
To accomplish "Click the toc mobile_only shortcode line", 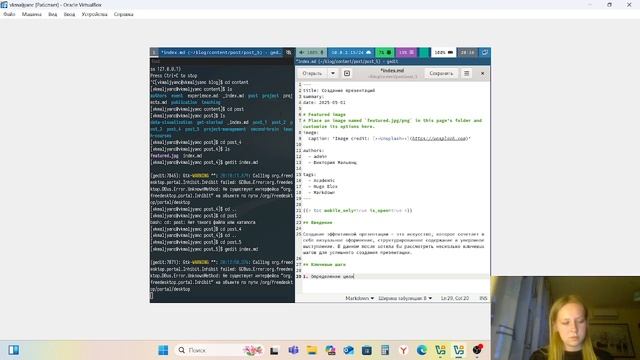I will [x=358, y=211].
